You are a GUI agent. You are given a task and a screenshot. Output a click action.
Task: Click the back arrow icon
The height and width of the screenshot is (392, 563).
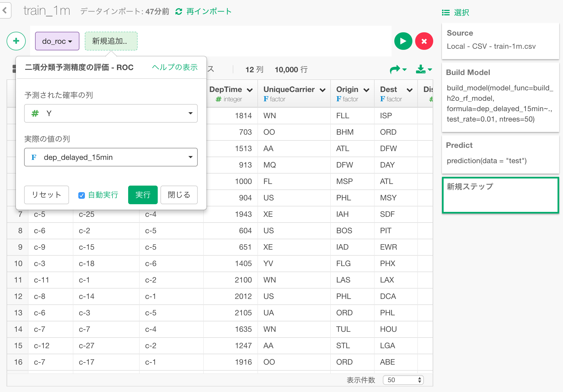(x=5, y=10)
